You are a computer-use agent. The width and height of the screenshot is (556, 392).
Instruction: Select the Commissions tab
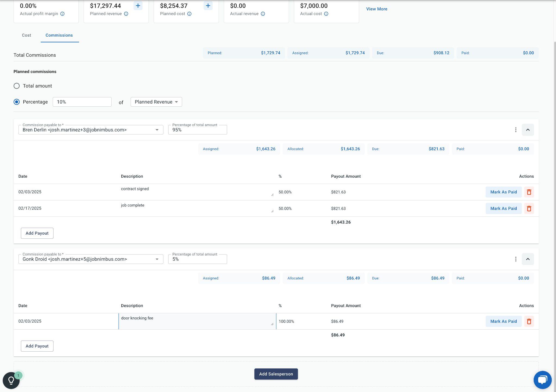coord(59,35)
